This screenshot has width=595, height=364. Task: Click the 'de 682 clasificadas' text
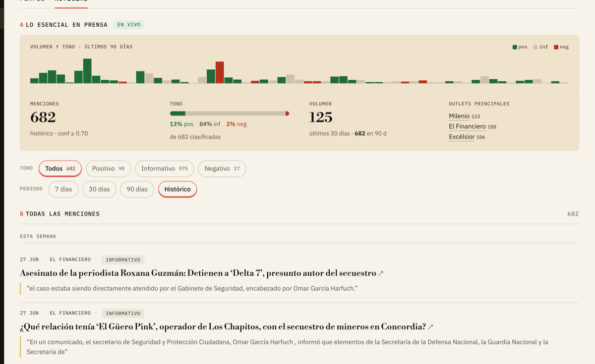tap(195, 137)
